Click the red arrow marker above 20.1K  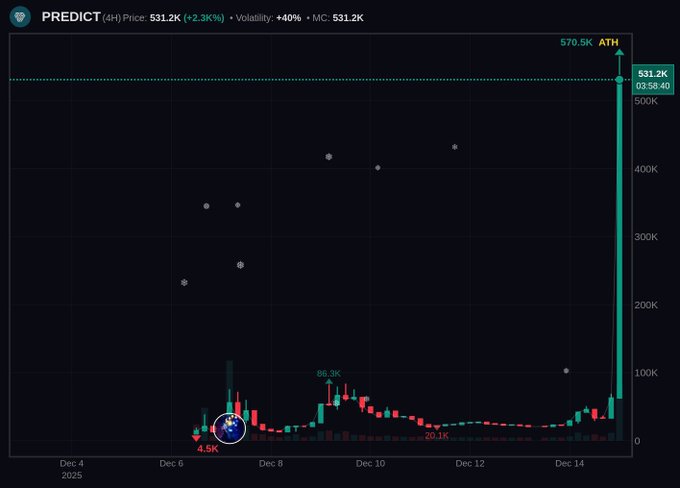coord(436,427)
